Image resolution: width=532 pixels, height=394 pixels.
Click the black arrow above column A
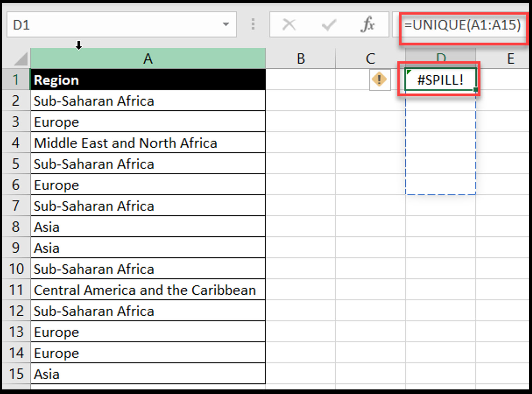click(x=79, y=46)
